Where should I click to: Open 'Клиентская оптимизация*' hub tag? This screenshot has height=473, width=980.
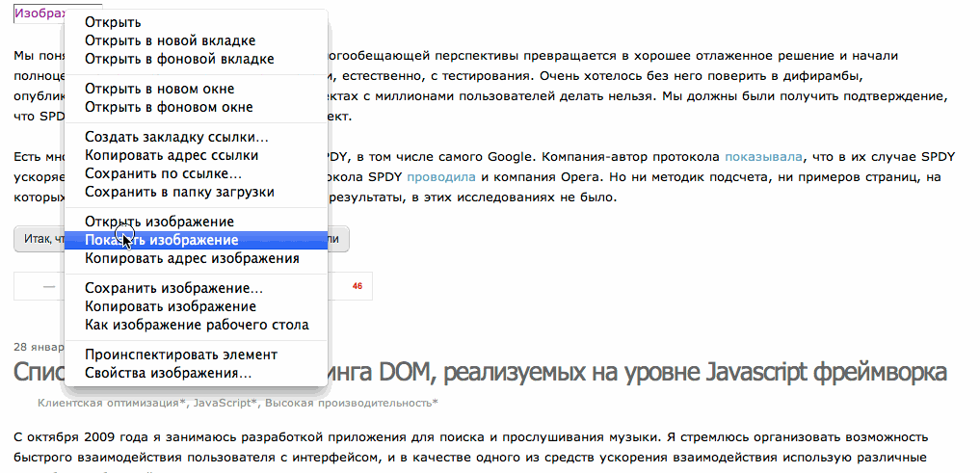(112, 403)
